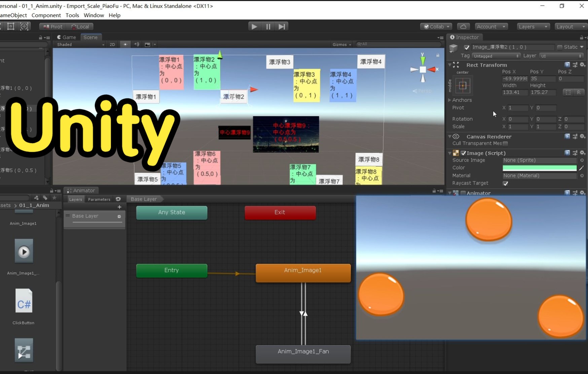
Task: Click the Collab button
Action: [436, 26]
